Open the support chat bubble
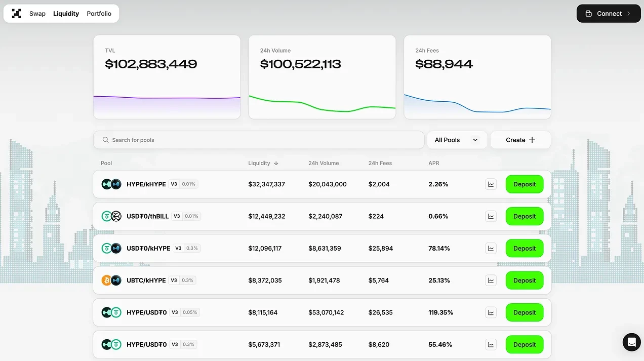 (631, 342)
